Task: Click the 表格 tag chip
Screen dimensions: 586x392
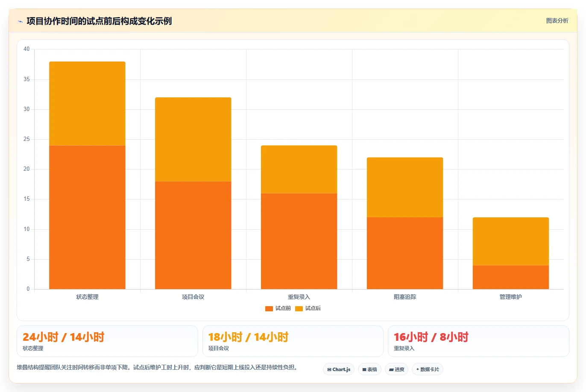Action: (x=369, y=369)
